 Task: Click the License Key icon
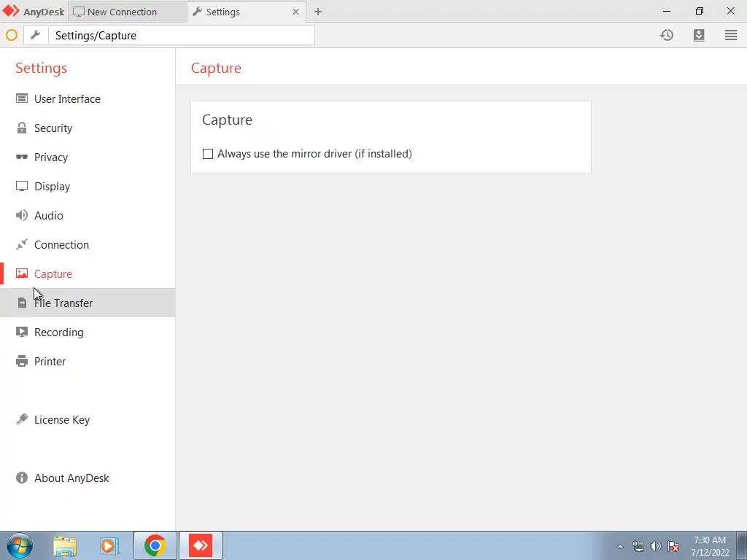point(21,419)
